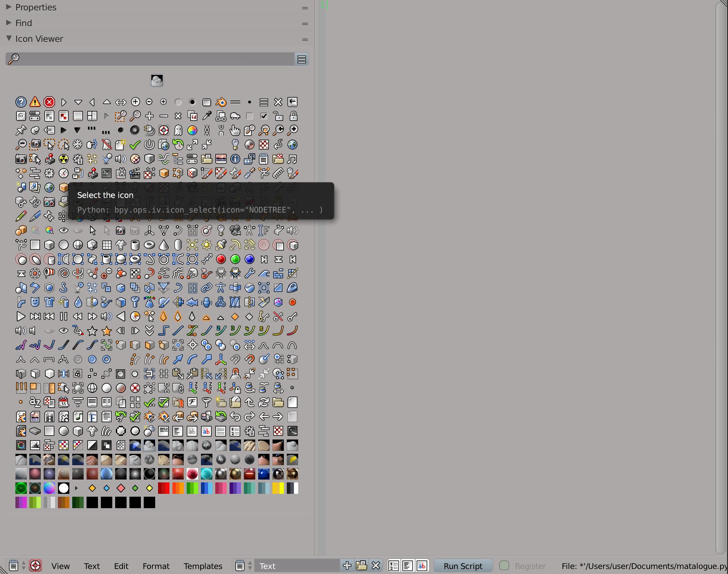
Task: Expand the Properties panel
Action: click(x=36, y=7)
